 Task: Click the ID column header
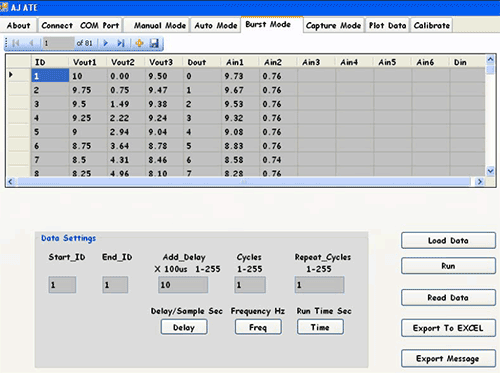[x=50, y=62]
